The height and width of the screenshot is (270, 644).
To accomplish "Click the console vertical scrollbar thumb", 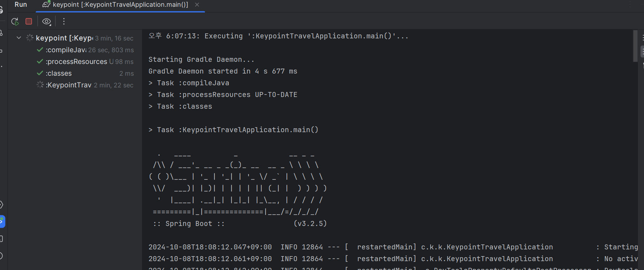I will 635,46.
